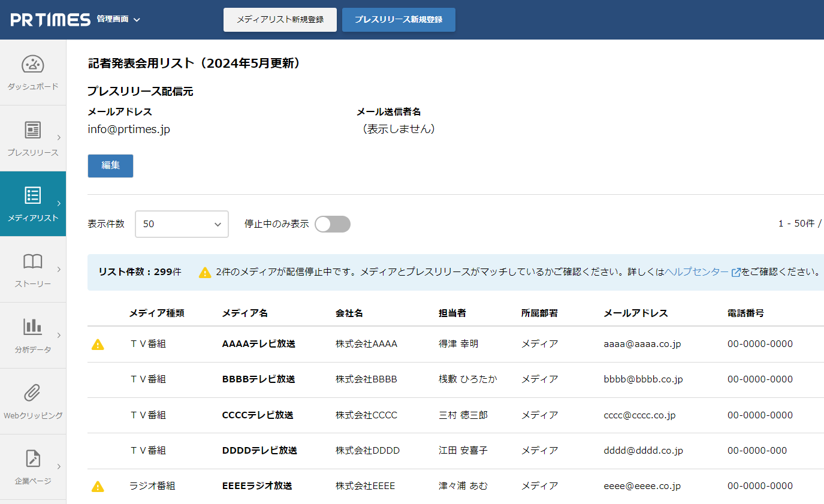
Task: Open EEEEラジオ放送 media name
Action: pyautogui.click(x=257, y=486)
